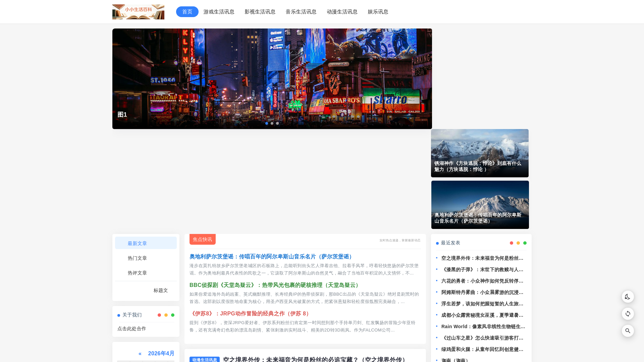Screen dimensions: 644x362
Task: Open 娱乐讯息 navigation menu
Action: (378, 12)
